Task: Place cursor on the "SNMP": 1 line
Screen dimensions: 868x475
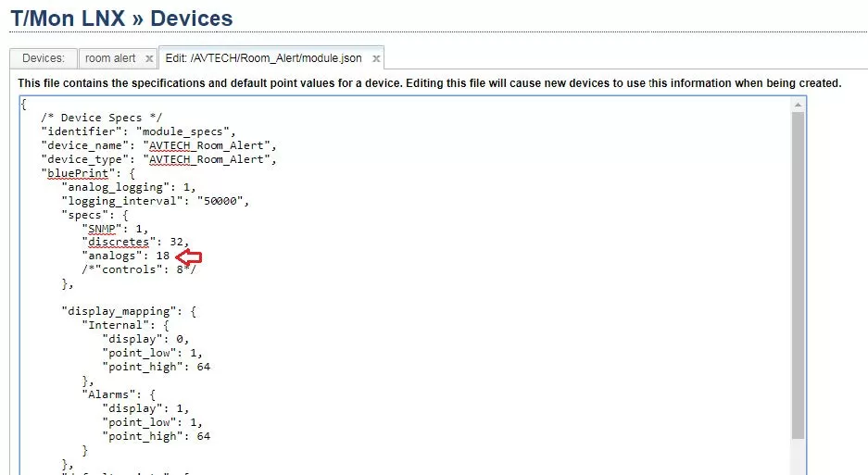Action: click(x=115, y=228)
